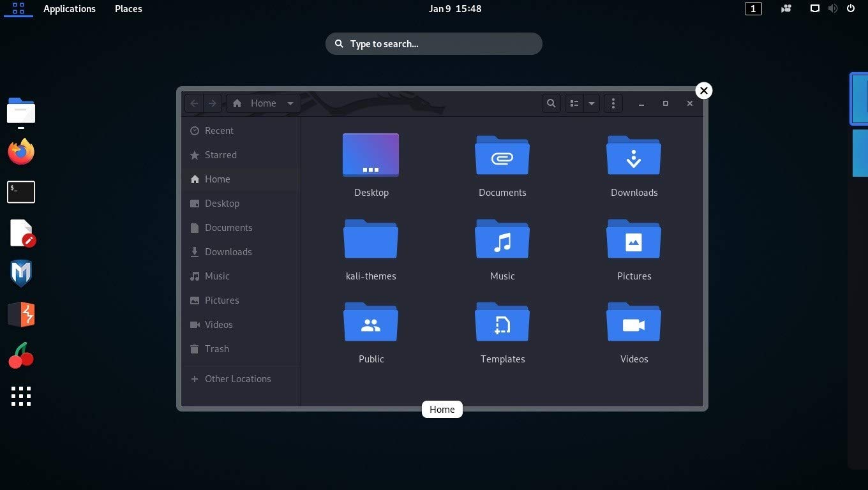
Task: Toggle list view in file manager
Action: (574, 103)
